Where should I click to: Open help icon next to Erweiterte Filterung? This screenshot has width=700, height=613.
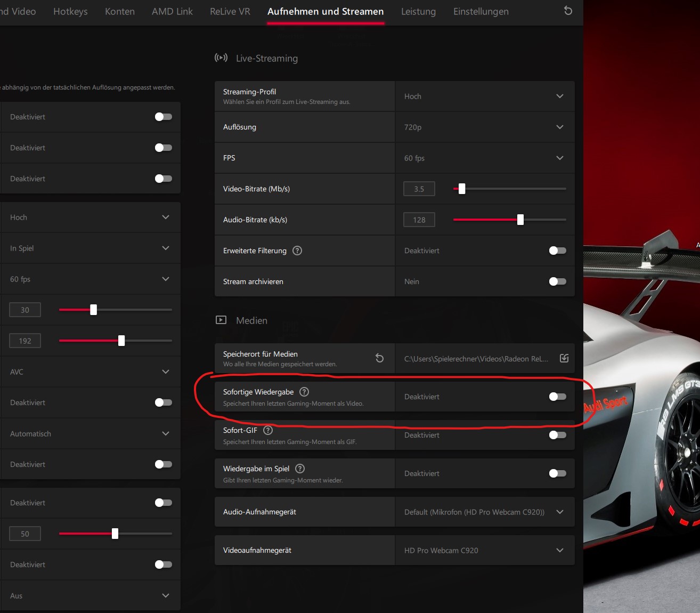point(297,251)
